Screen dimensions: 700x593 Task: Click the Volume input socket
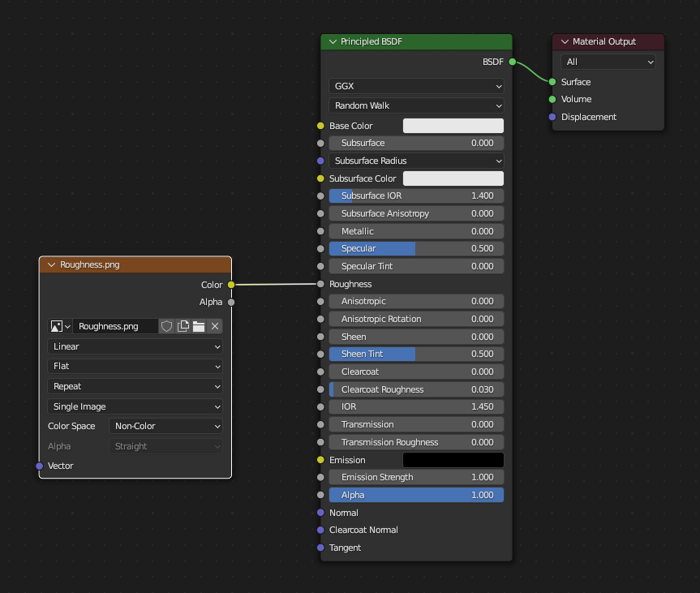pos(552,99)
